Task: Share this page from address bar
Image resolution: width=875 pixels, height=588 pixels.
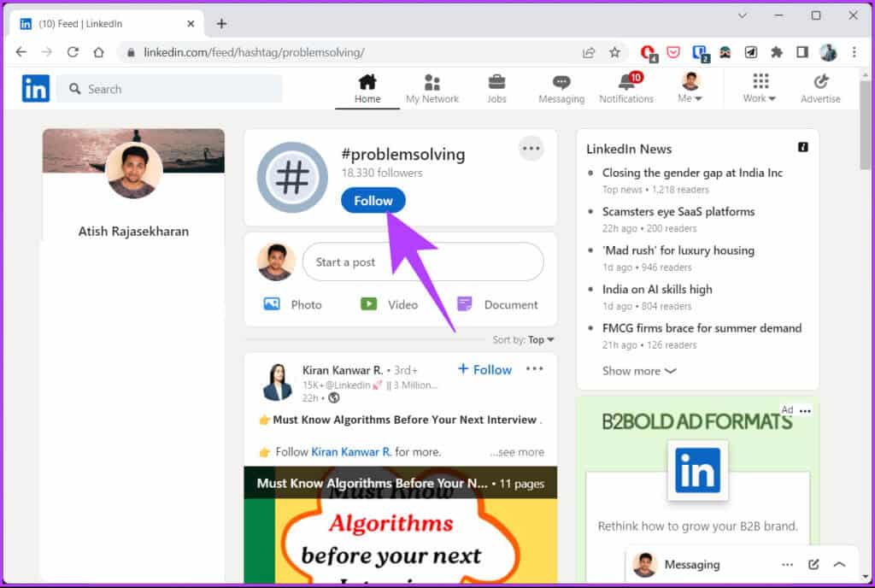Action: [x=589, y=52]
